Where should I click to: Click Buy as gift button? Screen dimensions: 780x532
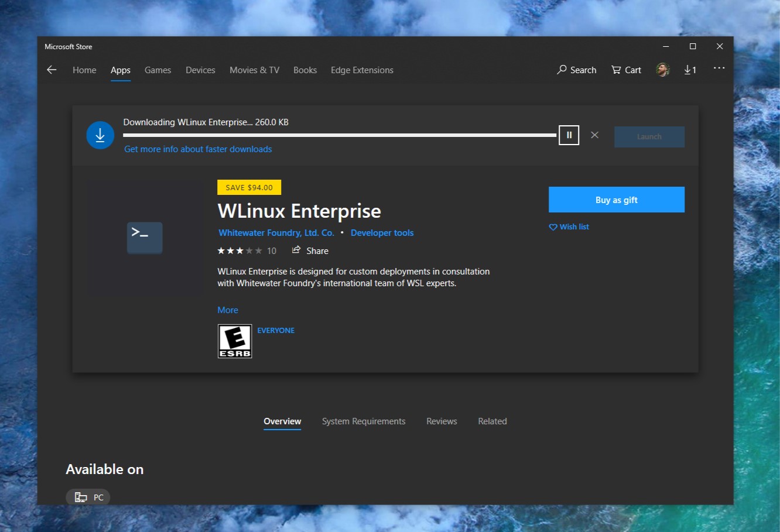click(616, 200)
